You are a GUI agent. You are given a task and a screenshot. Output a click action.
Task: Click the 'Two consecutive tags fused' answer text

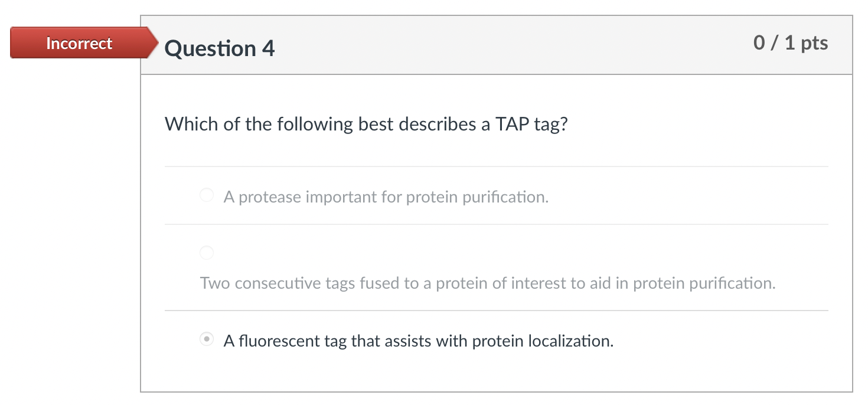tap(487, 283)
